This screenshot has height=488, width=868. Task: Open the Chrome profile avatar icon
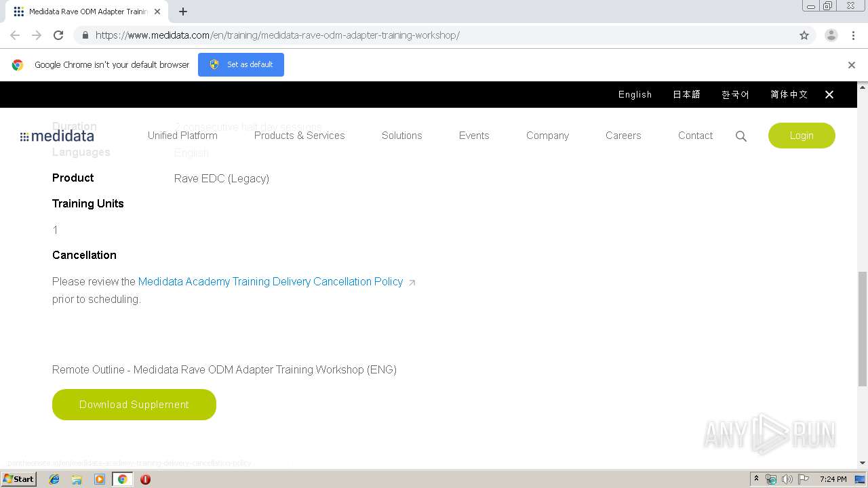[831, 35]
